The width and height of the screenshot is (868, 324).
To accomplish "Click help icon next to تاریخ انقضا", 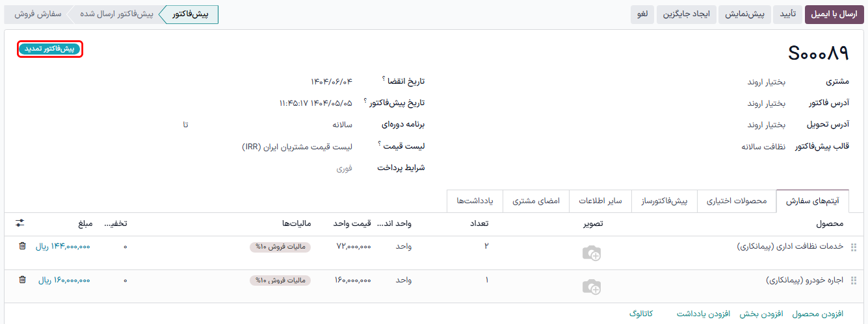I will click(384, 79).
